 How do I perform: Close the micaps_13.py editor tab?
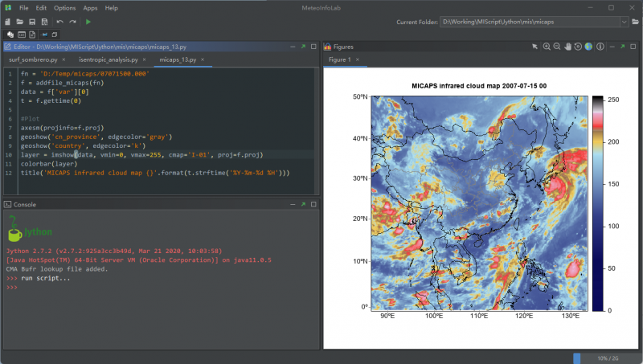[x=203, y=60]
